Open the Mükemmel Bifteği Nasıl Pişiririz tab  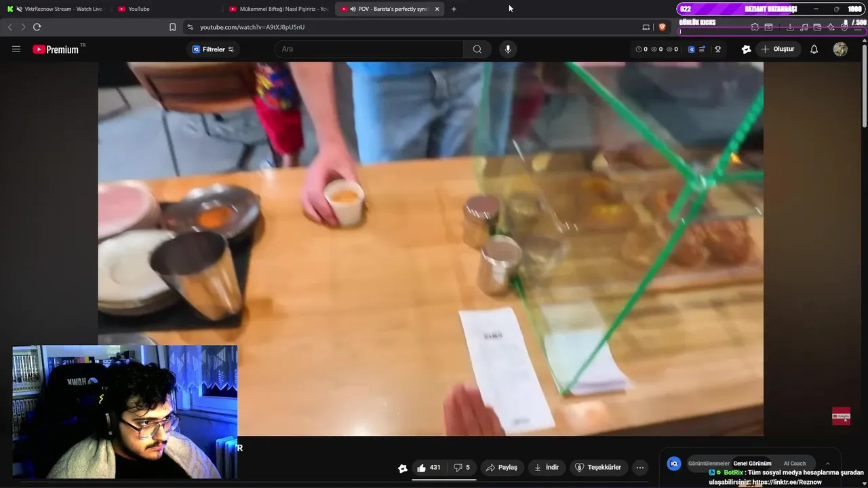278,9
